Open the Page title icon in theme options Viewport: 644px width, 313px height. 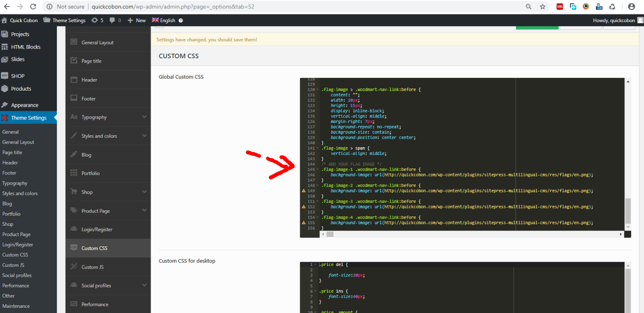[74, 61]
